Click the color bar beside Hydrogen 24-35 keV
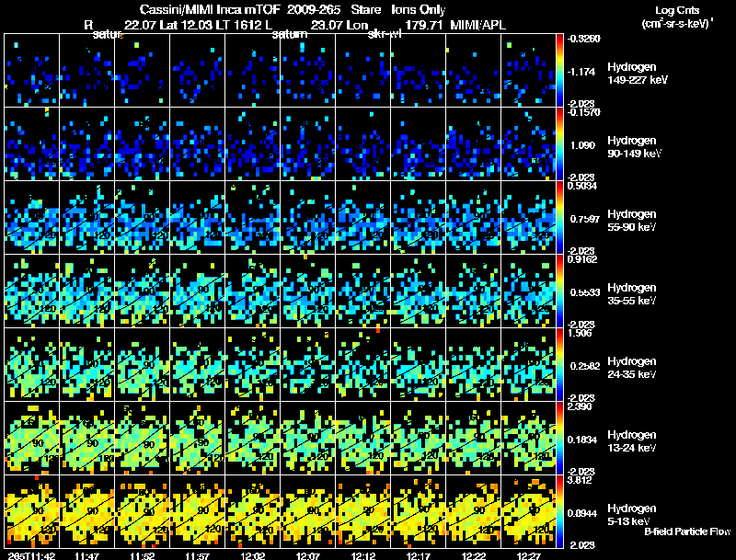 tap(559, 365)
